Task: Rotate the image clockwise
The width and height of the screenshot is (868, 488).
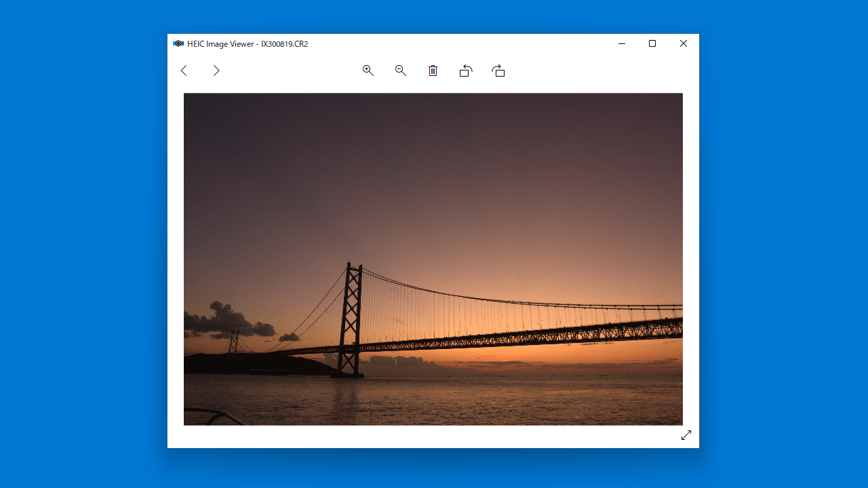Action: (498, 70)
